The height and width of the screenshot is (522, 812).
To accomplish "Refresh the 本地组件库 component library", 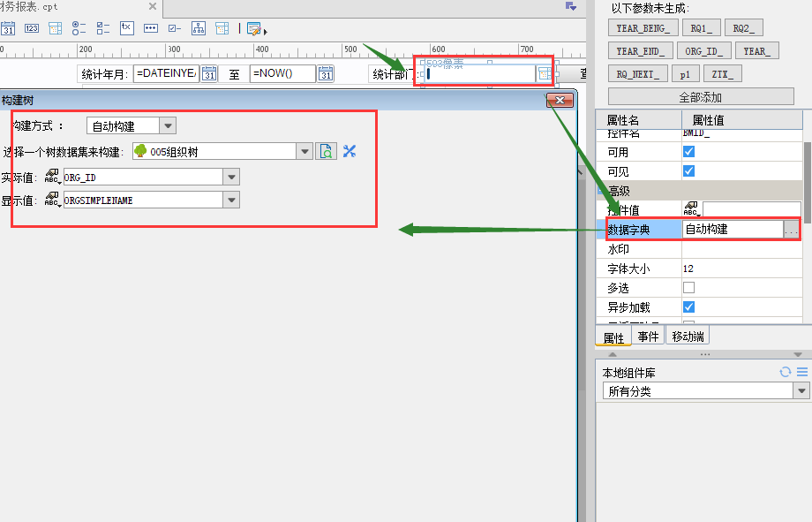I will point(785,372).
